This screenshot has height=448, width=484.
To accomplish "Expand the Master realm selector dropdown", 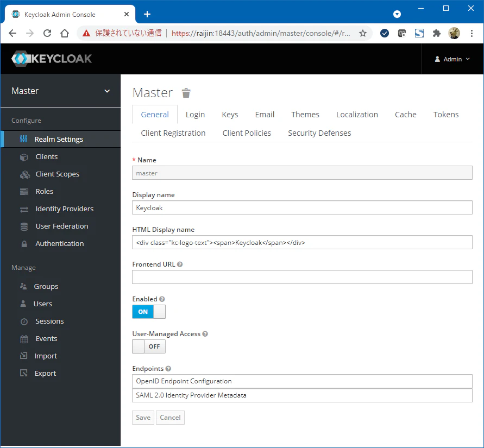I will pyautogui.click(x=60, y=91).
